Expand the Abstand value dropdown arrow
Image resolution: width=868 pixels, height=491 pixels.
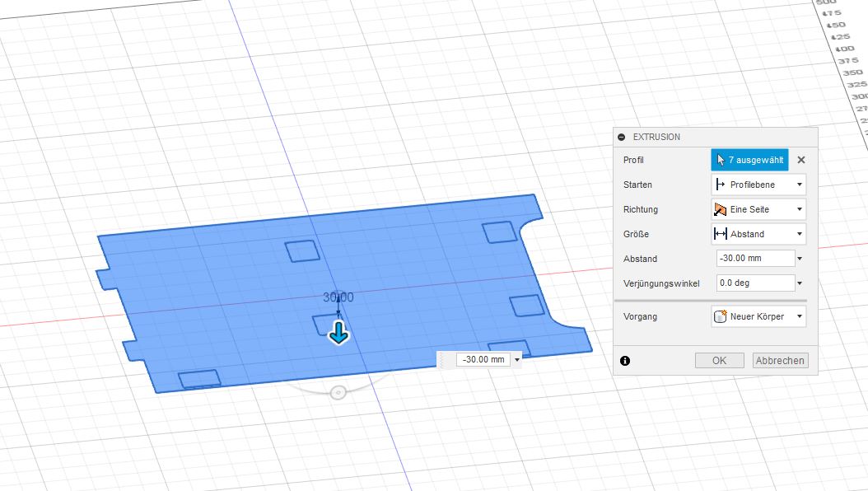coord(800,259)
